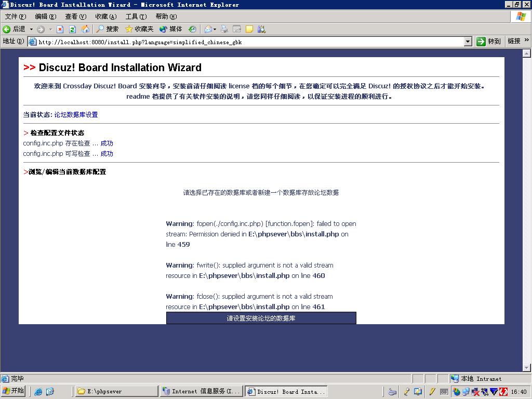Click the Research binoculars icon
The image size is (532, 399).
[x=261, y=29]
